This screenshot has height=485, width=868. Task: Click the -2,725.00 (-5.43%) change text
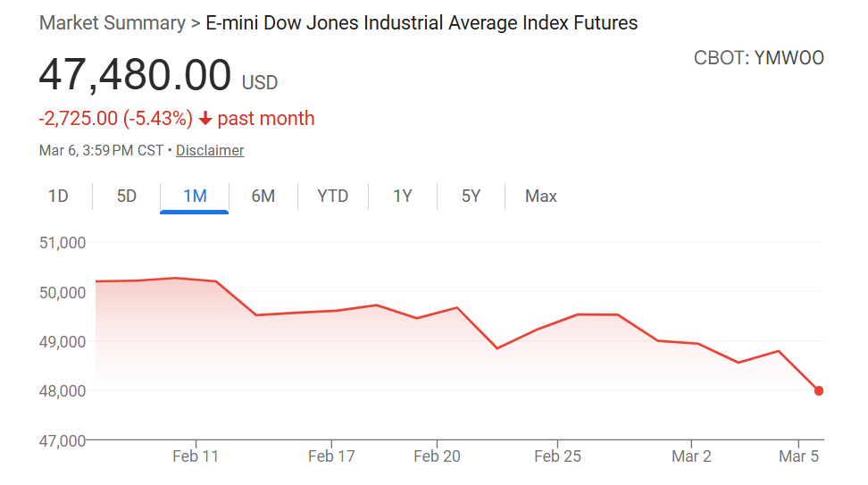(116, 119)
